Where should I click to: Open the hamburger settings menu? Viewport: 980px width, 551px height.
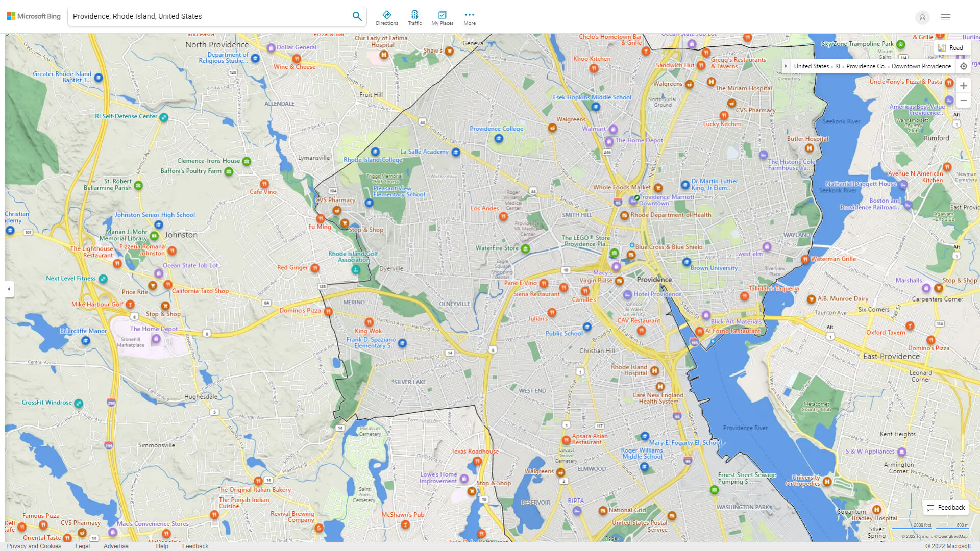[x=945, y=17]
